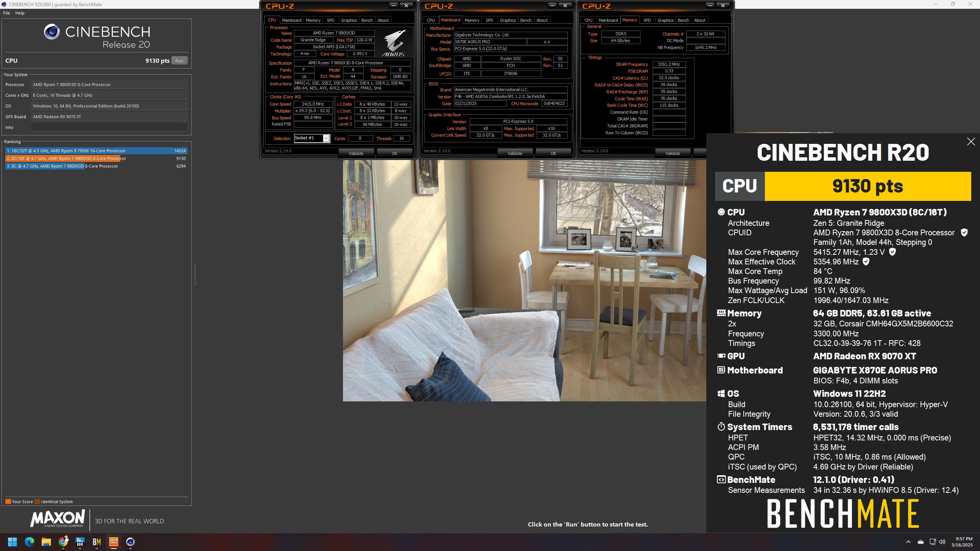Click Validate in the right CPU-Z Memory window

(673, 153)
